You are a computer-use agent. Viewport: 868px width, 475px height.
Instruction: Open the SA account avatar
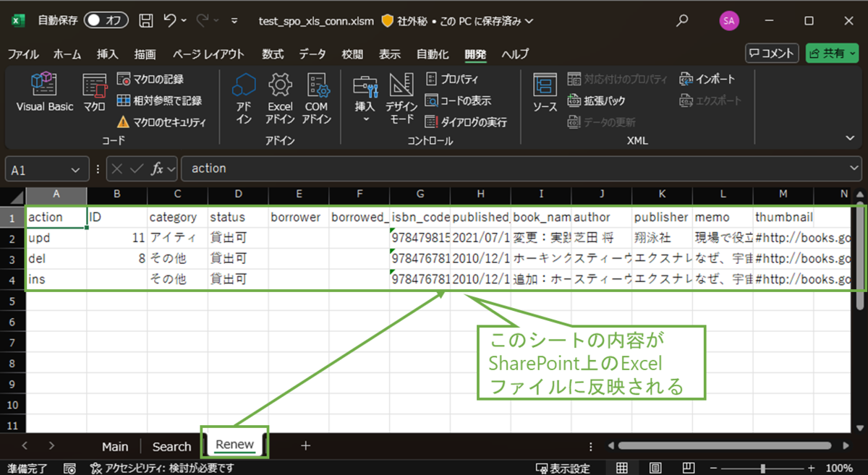tap(728, 21)
